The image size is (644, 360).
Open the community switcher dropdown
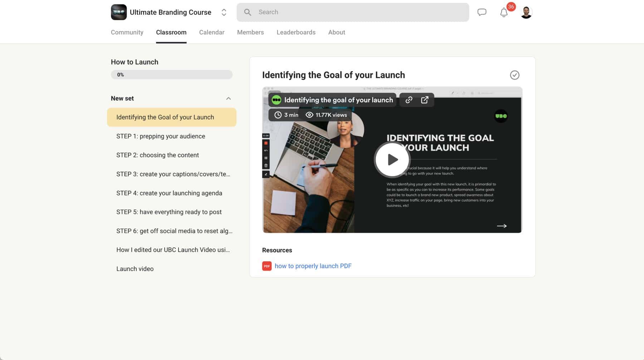click(x=224, y=12)
